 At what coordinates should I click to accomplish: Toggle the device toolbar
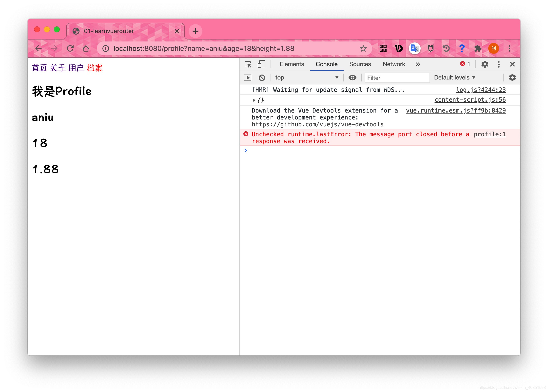pyautogui.click(x=261, y=64)
